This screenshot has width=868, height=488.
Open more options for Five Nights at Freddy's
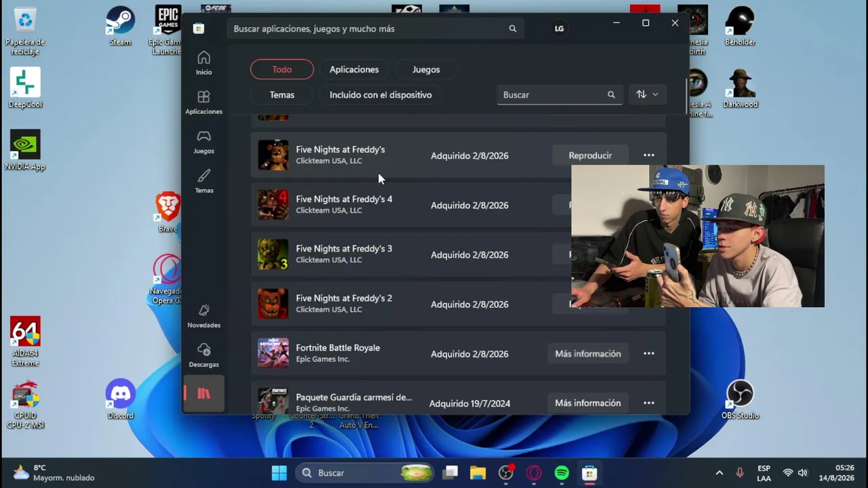[649, 155]
